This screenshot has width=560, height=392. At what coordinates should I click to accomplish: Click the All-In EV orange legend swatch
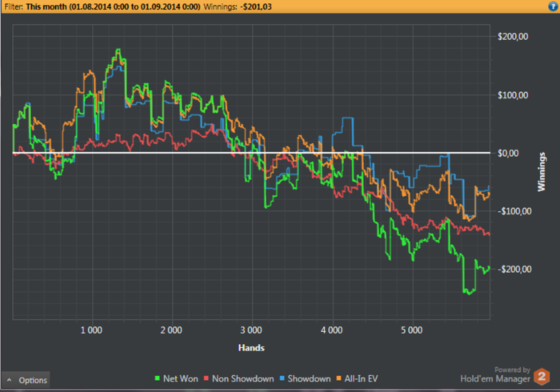[x=338, y=378]
